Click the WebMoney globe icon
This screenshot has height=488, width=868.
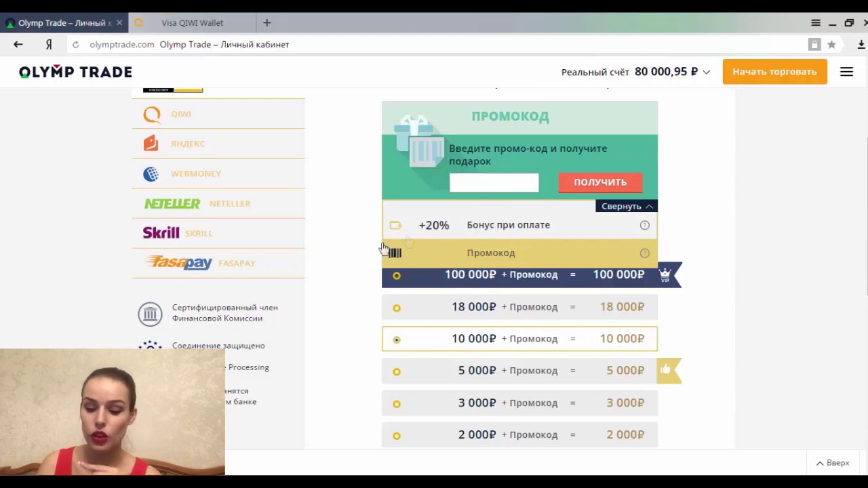pyautogui.click(x=151, y=174)
